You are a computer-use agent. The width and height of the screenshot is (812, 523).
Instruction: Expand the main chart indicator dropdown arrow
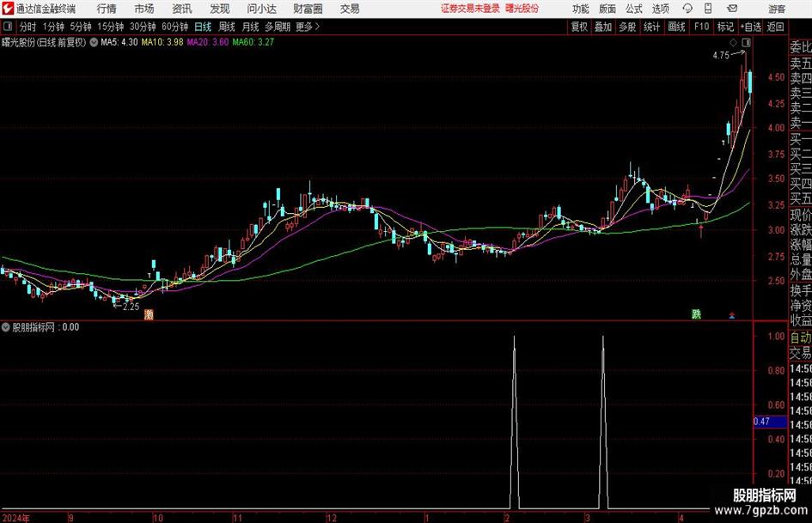94,42
